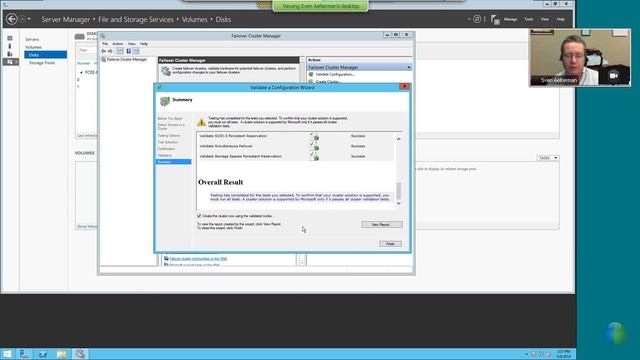Click Testing Options wizard step
The height and width of the screenshot is (360, 640).
tap(169, 136)
